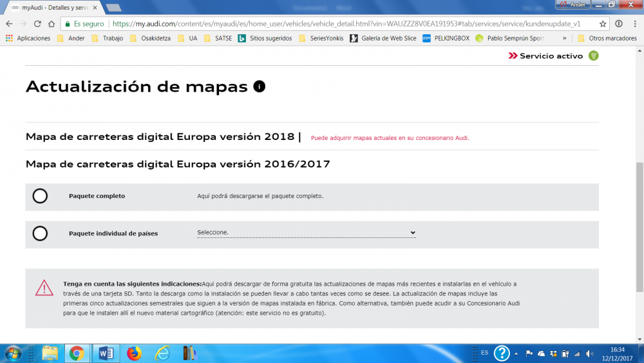Open the Otros marcadores folder

click(x=607, y=38)
